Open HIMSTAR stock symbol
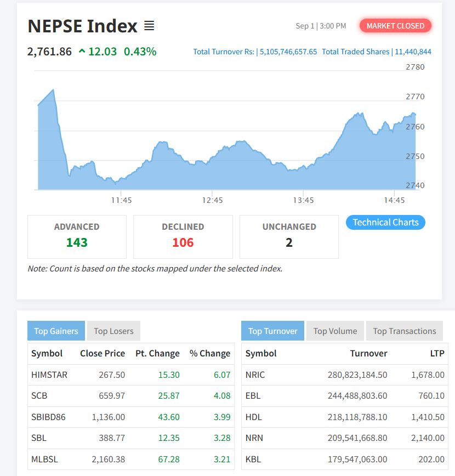Viewport: 455px width, 476px height. [49, 375]
